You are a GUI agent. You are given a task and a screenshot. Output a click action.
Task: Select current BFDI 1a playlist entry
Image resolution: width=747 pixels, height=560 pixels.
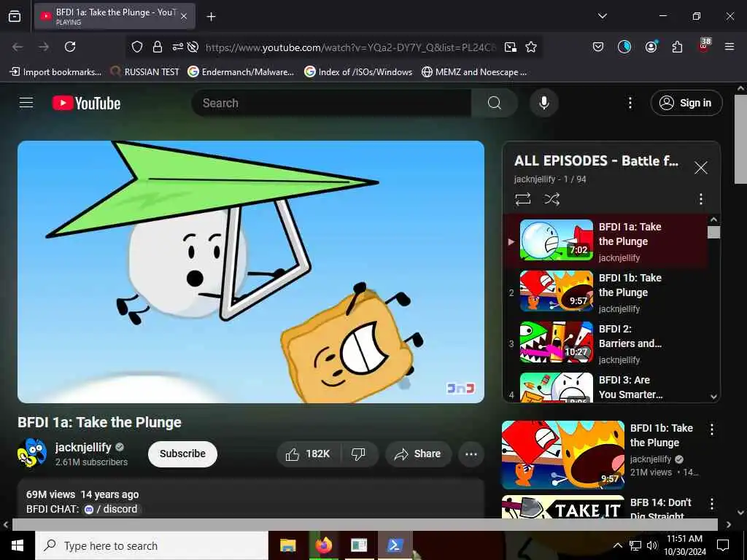[606, 241]
